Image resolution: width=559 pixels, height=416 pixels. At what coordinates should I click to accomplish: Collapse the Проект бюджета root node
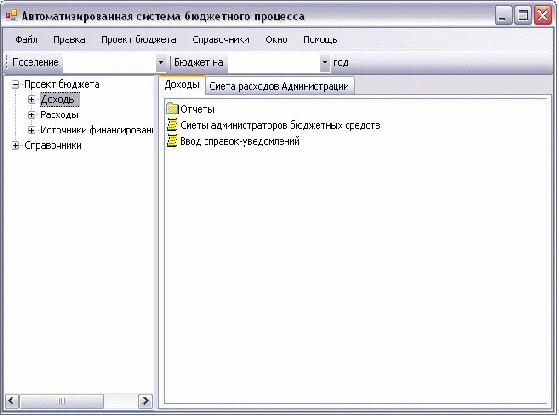tap(15, 84)
